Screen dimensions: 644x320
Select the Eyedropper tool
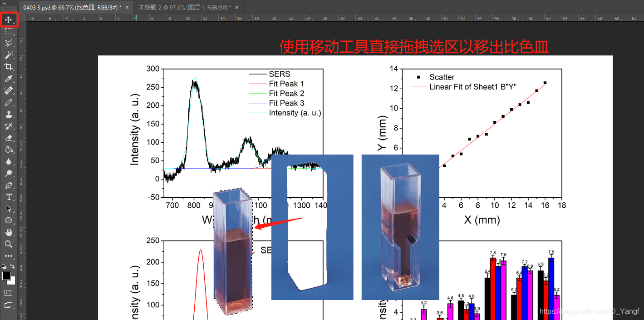tap(9, 79)
